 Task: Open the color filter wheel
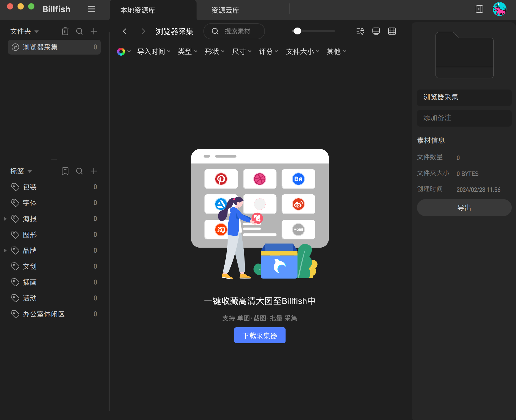pyautogui.click(x=121, y=51)
